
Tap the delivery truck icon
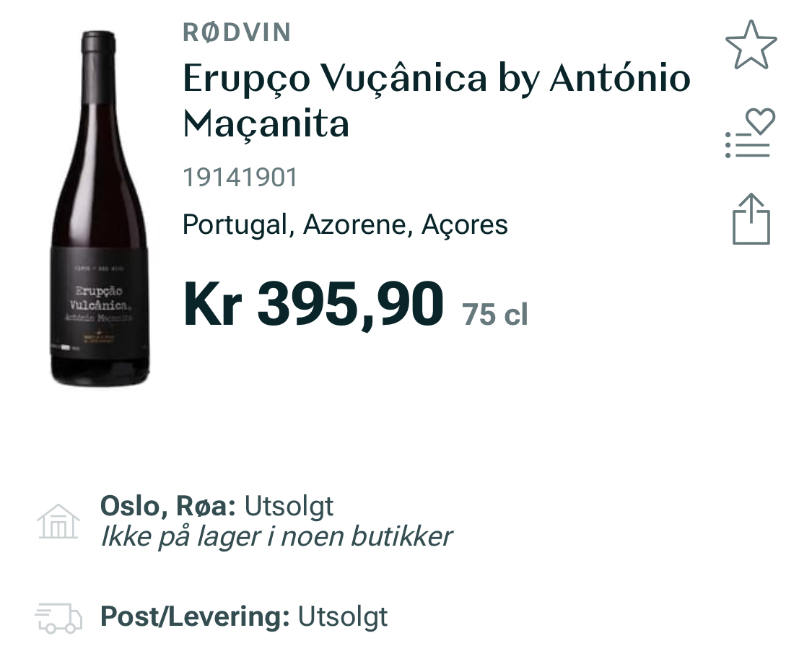(x=58, y=618)
